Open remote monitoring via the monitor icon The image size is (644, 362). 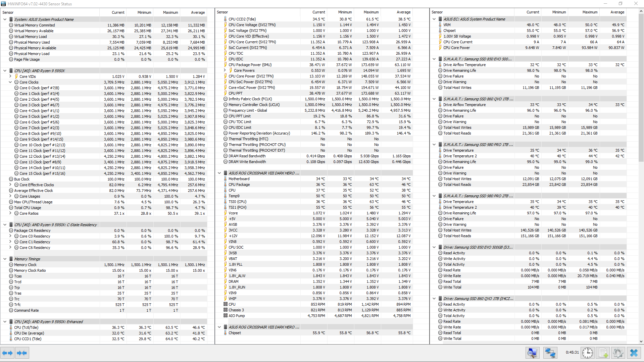point(532,353)
